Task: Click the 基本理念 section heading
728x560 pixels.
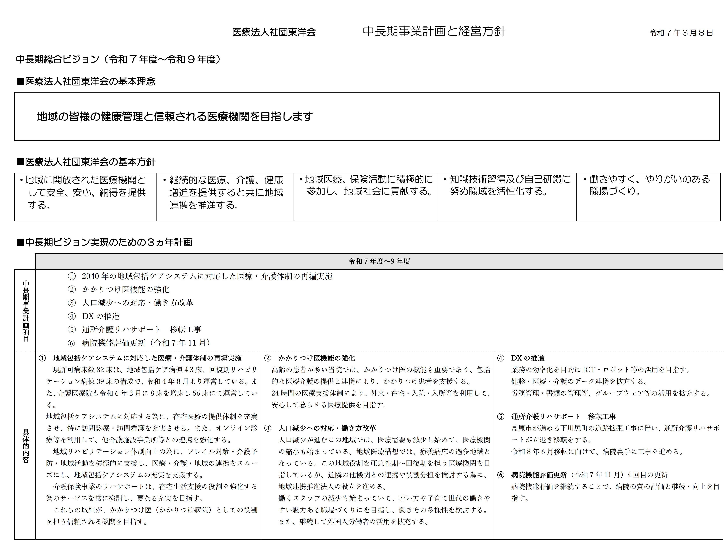Action: pyautogui.click(x=86, y=81)
